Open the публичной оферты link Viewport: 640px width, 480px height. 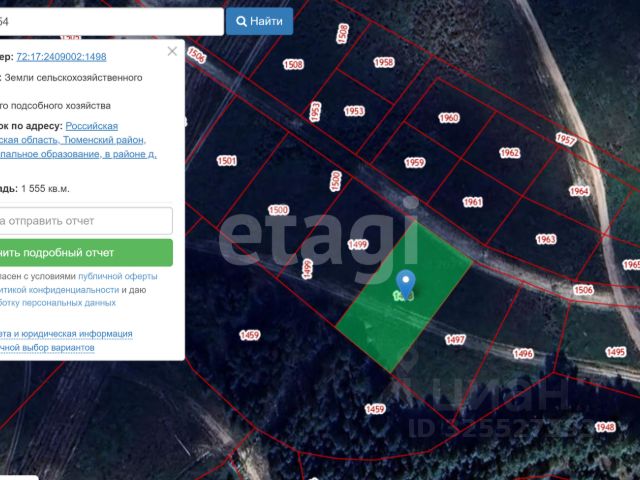pyautogui.click(x=118, y=276)
